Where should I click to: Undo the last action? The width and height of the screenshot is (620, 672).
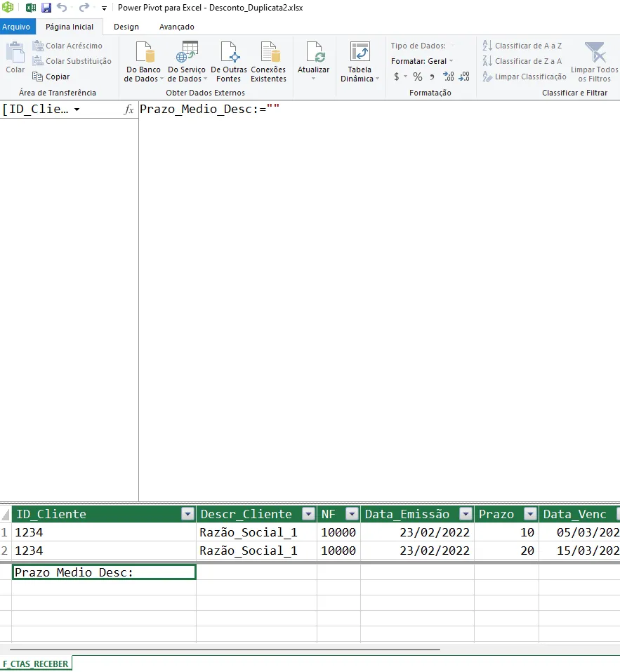tap(62, 8)
